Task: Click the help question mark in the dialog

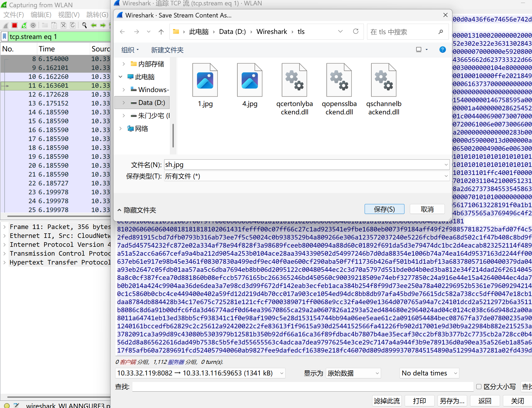Action: coord(442,50)
